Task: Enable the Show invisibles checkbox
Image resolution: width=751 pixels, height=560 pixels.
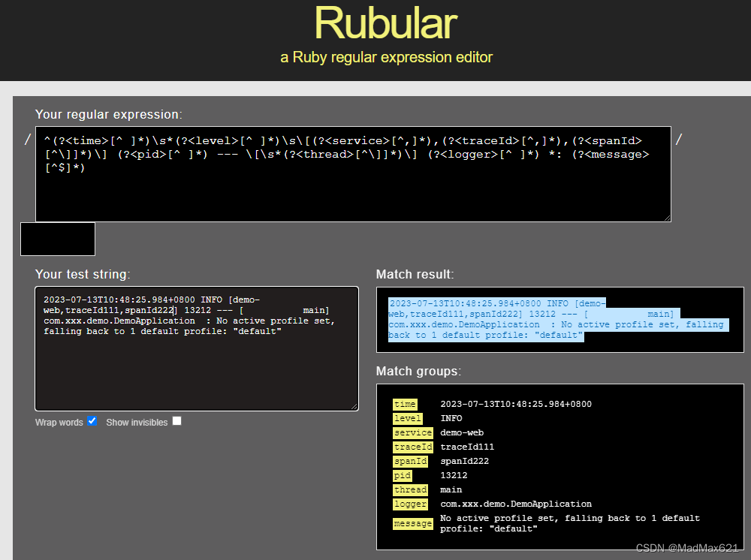Action: [176, 421]
